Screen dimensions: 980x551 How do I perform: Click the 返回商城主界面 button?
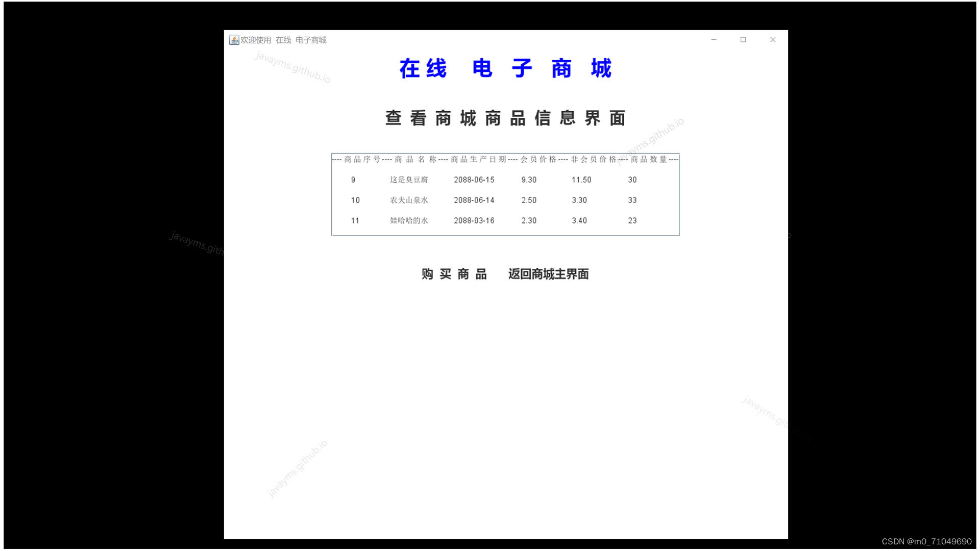pos(548,274)
